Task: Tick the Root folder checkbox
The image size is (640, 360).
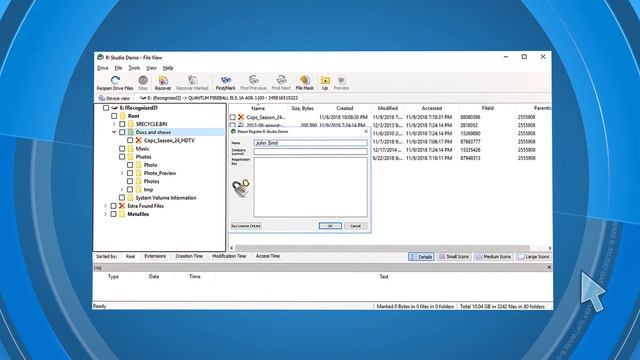Action: 114,116
